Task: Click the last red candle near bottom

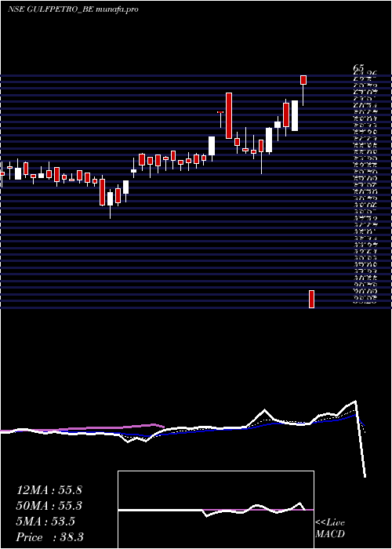Action: (311, 299)
